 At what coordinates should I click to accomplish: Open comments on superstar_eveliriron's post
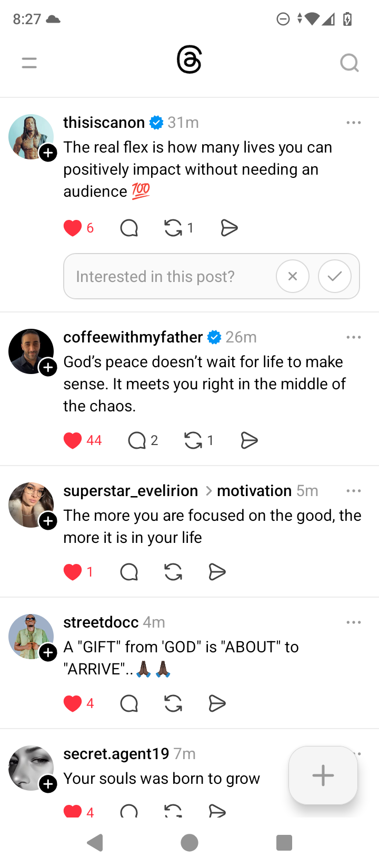pos(129,572)
